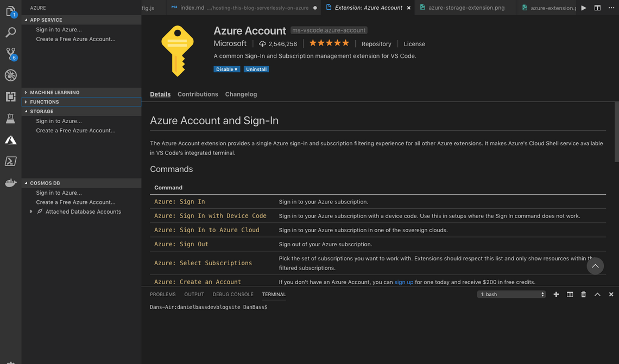Open the Debug Console panel tab
The image size is (619, 364).
point(233,295)
